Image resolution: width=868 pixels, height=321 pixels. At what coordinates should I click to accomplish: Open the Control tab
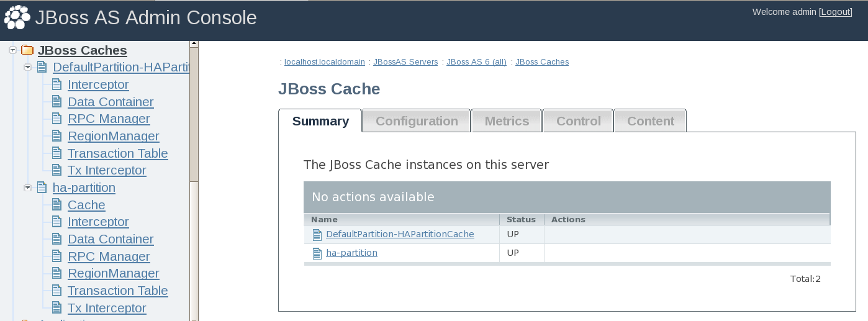point(578,121)
